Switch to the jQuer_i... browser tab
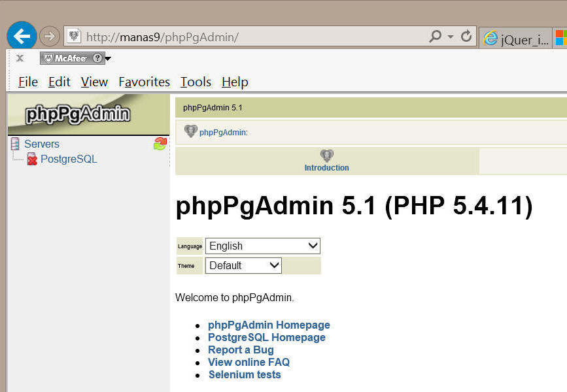The height and width of the screenshot is (392, 567). pyautogui.click(x=516, y=39)
